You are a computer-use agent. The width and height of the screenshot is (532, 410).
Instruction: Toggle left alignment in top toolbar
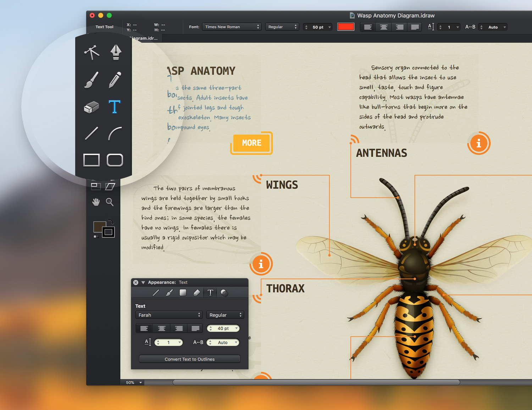[x=368, y=27]
